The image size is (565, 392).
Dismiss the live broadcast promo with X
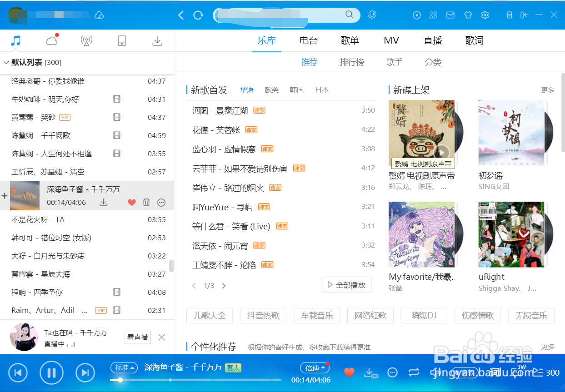pyautogui.click(x=161, y=337)
